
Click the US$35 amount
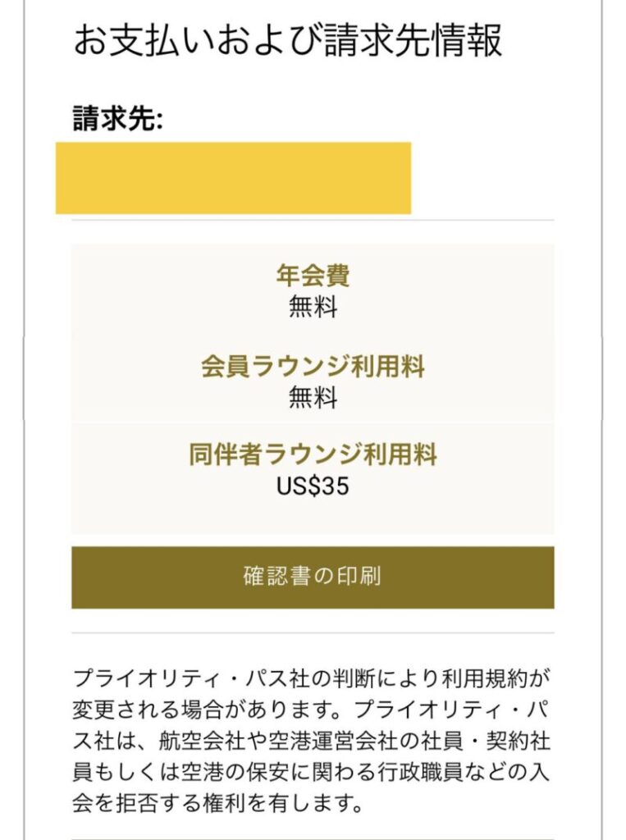(313, 486)
